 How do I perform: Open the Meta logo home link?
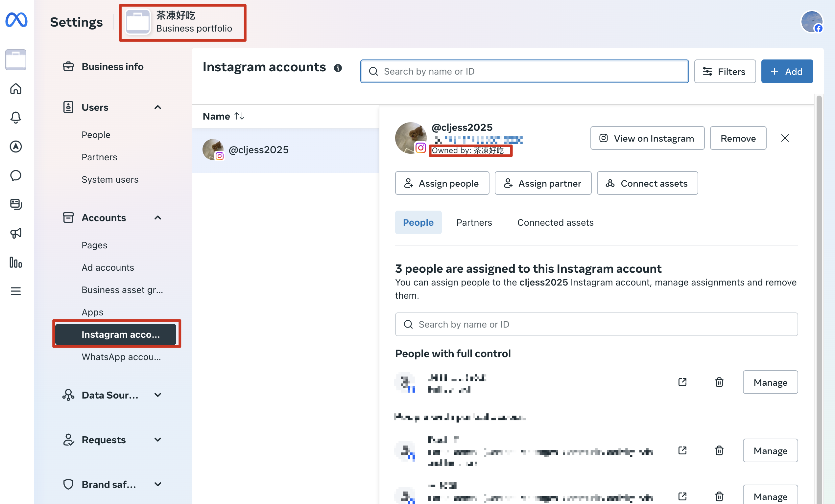[x=16, y=20]
